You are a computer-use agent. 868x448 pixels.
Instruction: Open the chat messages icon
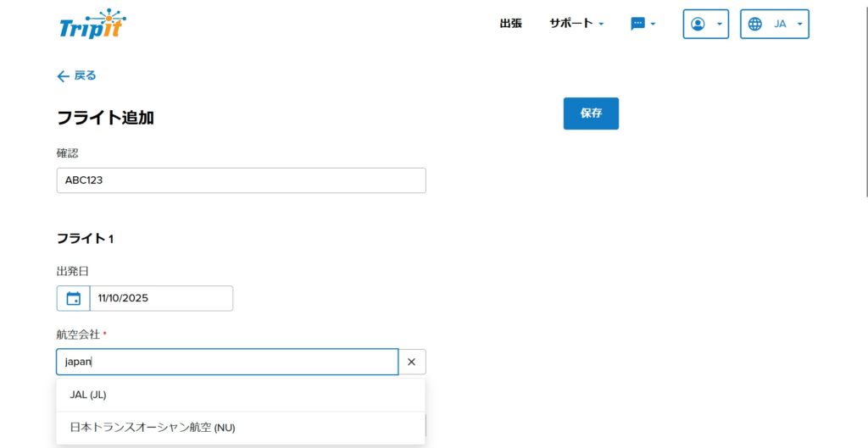[637, 24]
